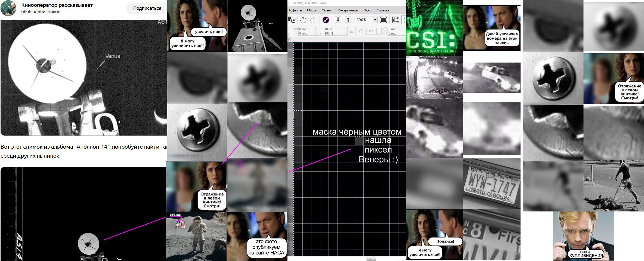
Task: Click the top 100 % scale field
Action: (x=333, y=29)
